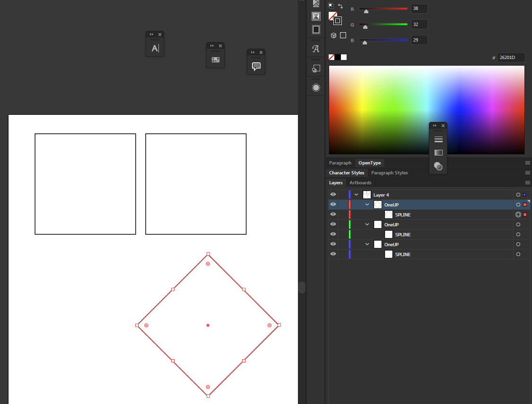Viewport: 532px width, 404px height.
Task: Swap fill and stroke arrows icon
Action: [340, 6]
